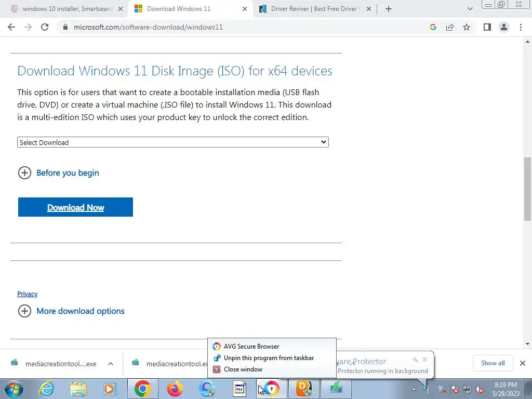The height and width of the screenshot is (399, 532).
Task: Open the green arrow installer taskbar icon
Action: [x=336, y=389]
